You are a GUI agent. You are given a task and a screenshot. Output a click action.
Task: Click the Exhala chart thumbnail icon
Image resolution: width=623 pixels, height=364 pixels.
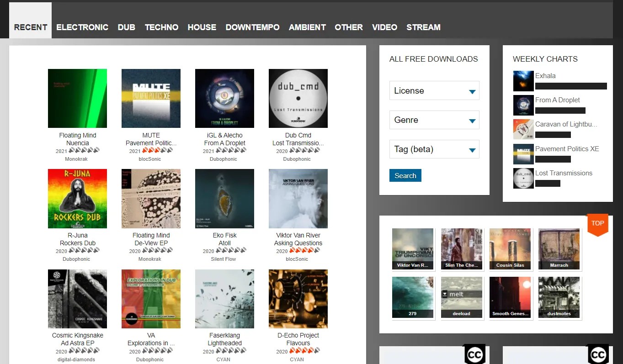point(523,81)
